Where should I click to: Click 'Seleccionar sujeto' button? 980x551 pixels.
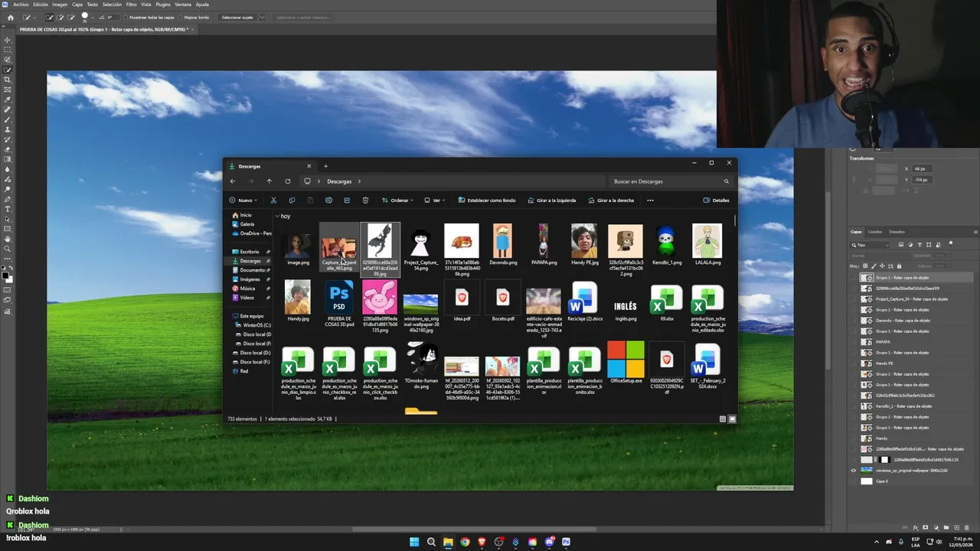[x=237, y=17]
